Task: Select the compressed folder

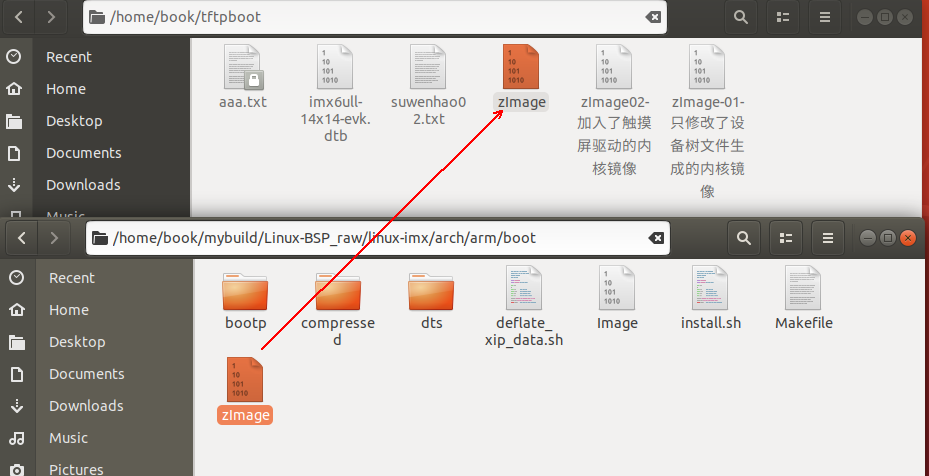Action: click(x=338, y=292)
